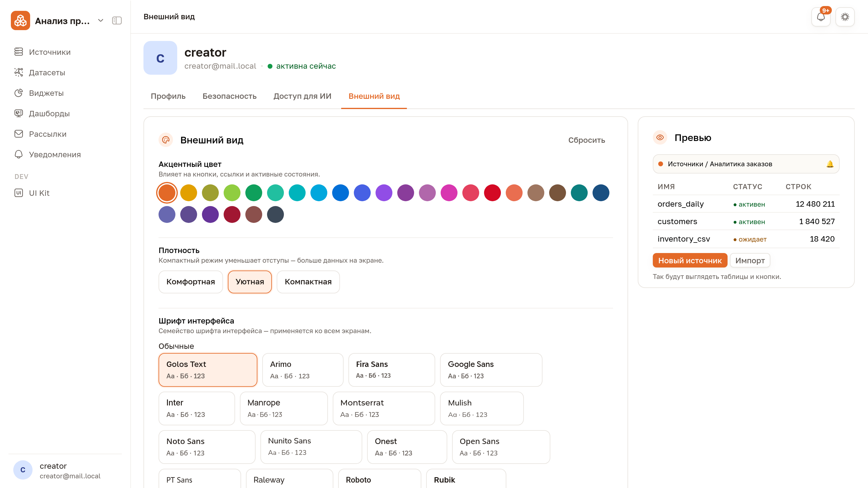Image resolution: width=868 pixels, height=488 pixels.
Task: Open Источники menu item
Action: (65, 52)
